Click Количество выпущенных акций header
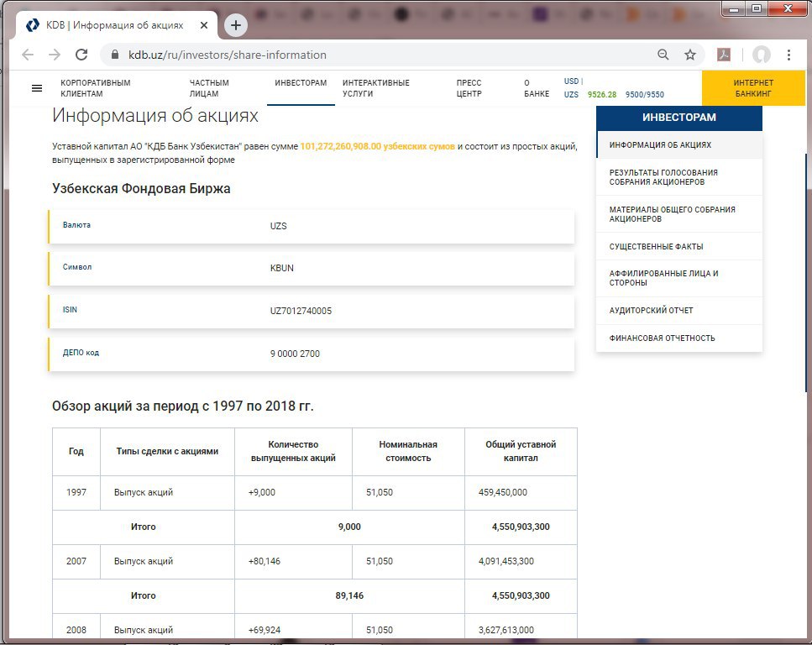812x645 pixels. point(293,451)
